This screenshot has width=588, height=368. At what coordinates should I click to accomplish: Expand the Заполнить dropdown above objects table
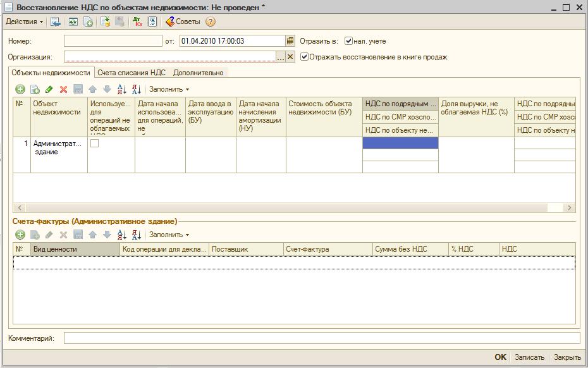click(169, 89)
